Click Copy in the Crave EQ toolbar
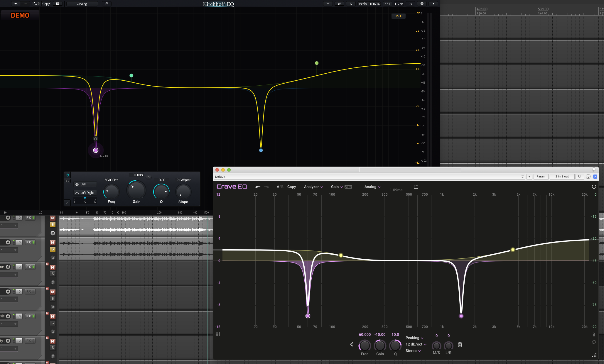Screen dimensions: 604x364 click(x=291, y=187)
